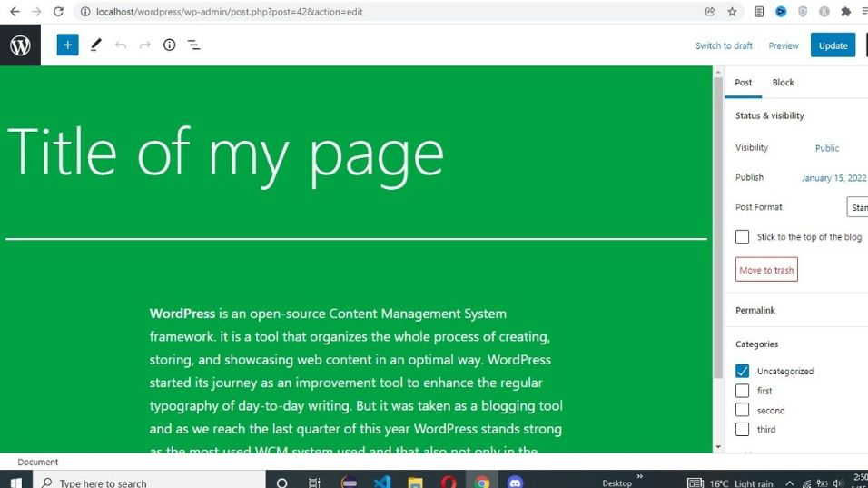The width and height of the screenshot is (868, 488).
Task: Bookmark this tab with star icon
Action: coord(732,12)
